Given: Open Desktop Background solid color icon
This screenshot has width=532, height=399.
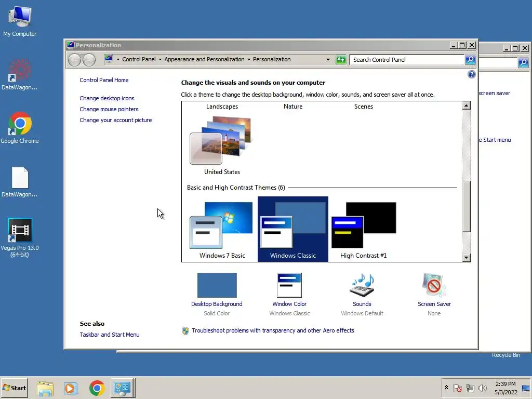Looking at the screenshot, I should (x=217, y=285).
